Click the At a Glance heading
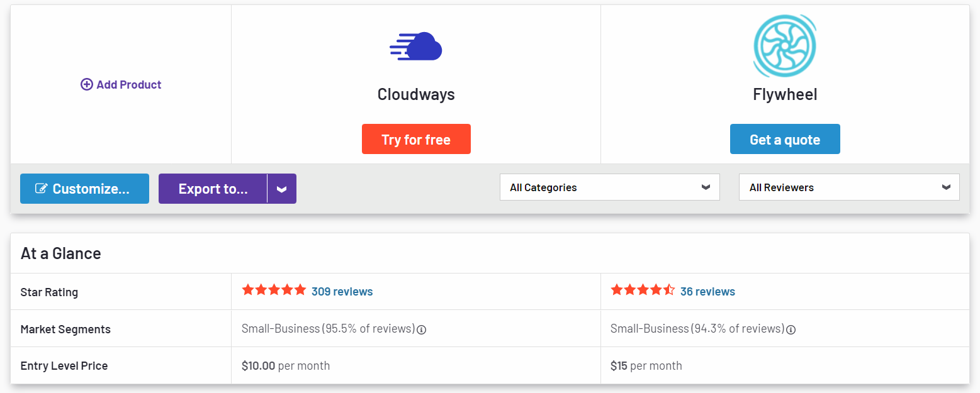The height and width of the screenshot is (393, 980). tap(61, 253)
